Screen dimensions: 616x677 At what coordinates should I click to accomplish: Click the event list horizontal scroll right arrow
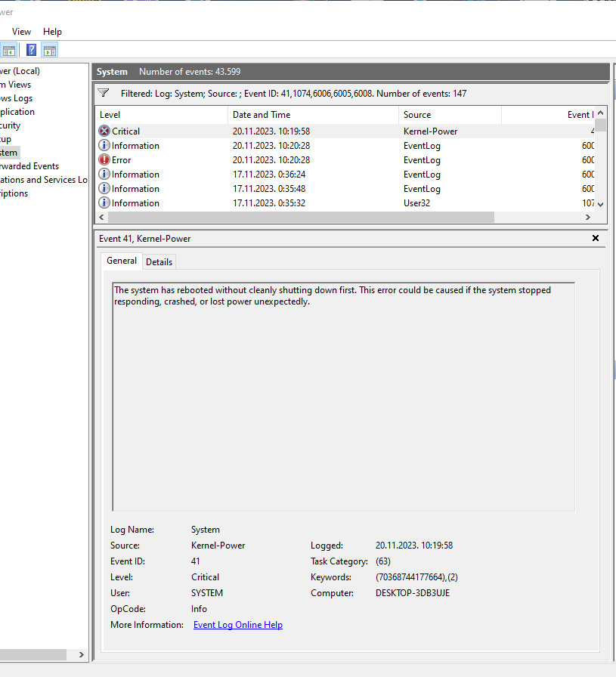point(588,217)
